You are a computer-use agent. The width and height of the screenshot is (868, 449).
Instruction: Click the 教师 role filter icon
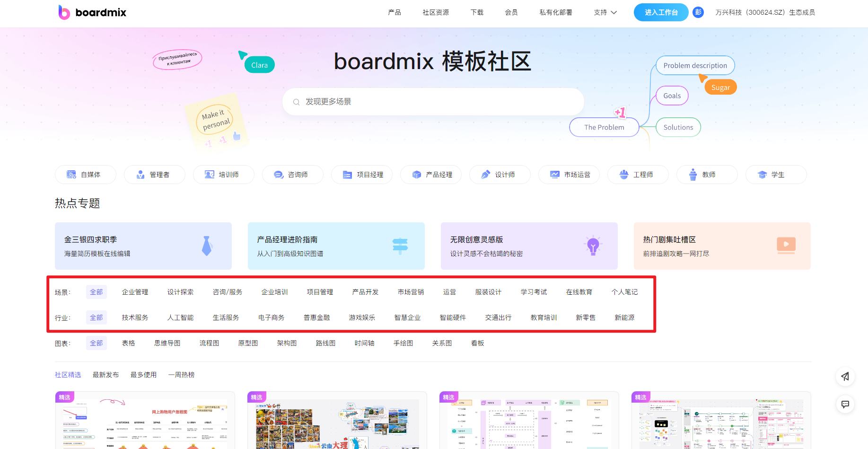[x=693, y=174]
